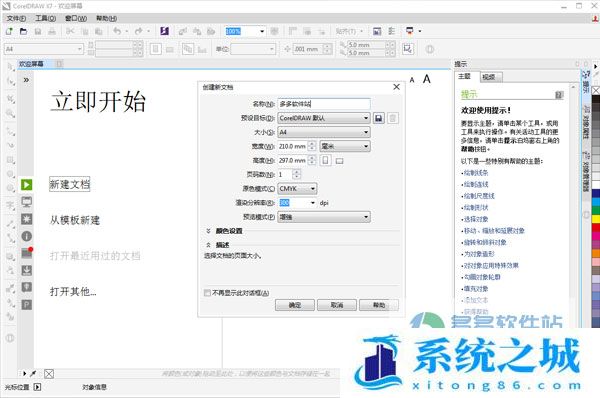Pick the orange swatch in color palette

[x=596, y=253]
